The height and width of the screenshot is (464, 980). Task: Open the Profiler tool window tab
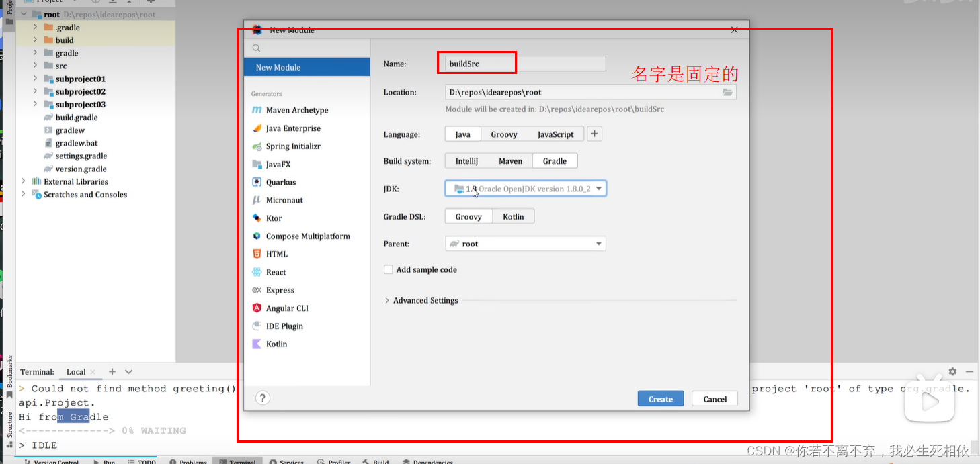[x=334, y=462]
